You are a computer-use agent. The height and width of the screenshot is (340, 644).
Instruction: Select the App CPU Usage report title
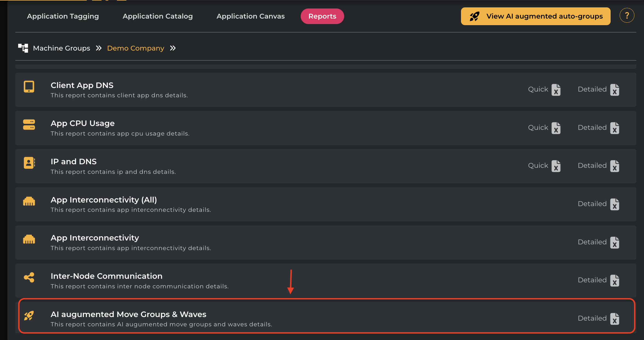(x=83, y=124)
